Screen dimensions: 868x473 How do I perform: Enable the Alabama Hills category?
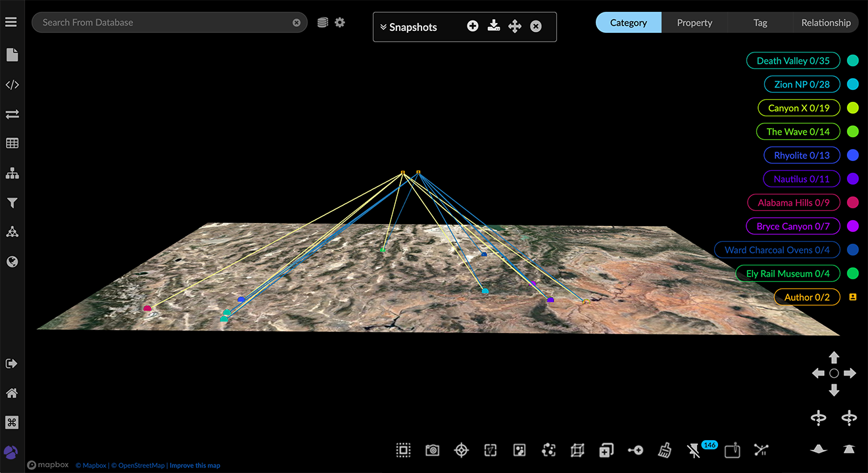pos(793,202)
